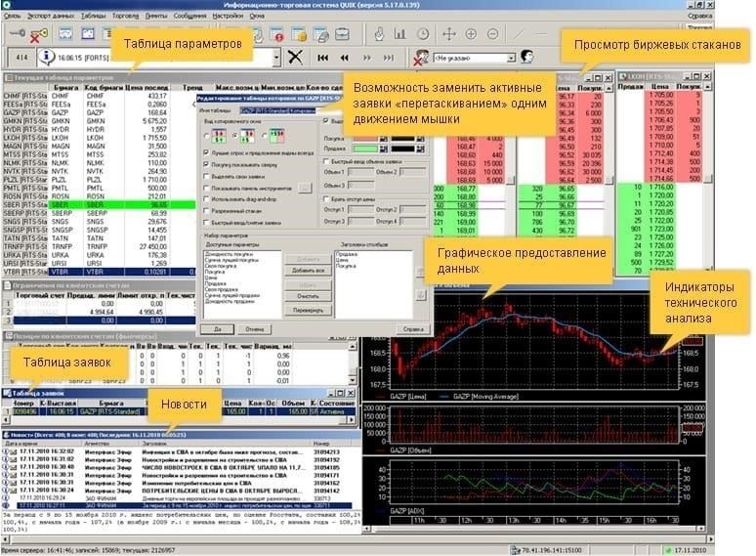This screenshot has width=756, height=556.
Task: Open the message list dropdown arrow in toolbar
Action: [x=276, y=58]
